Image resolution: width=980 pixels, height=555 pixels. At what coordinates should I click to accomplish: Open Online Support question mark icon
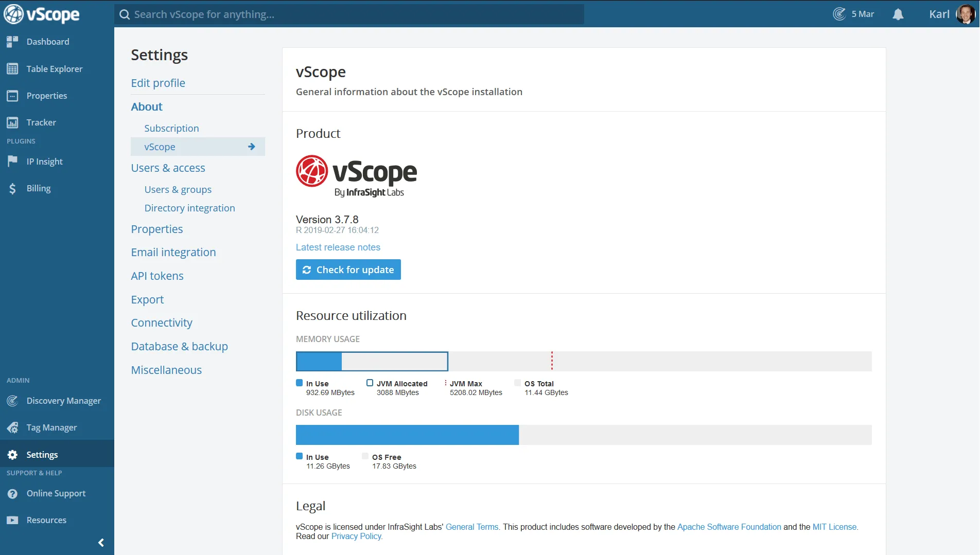click(12, 493)
